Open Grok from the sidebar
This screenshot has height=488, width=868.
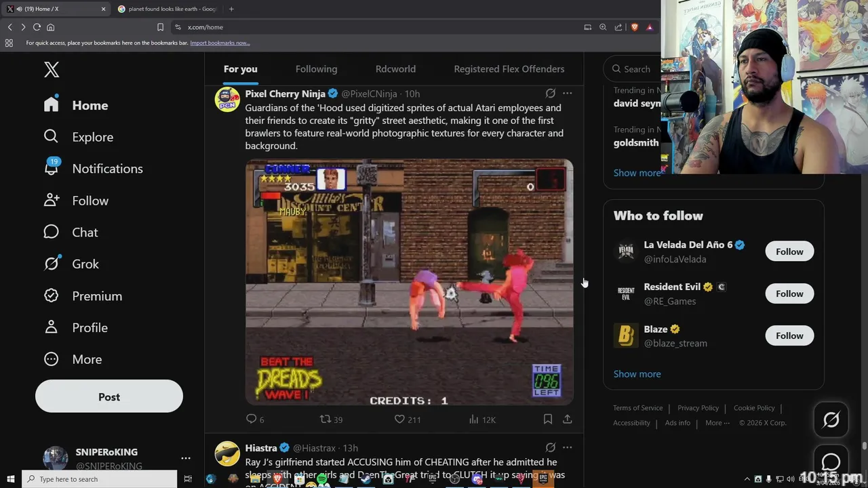pos(71,264)
